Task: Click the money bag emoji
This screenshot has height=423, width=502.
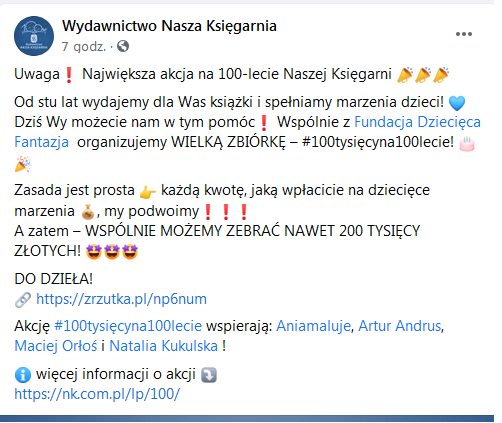Action: 88,212
